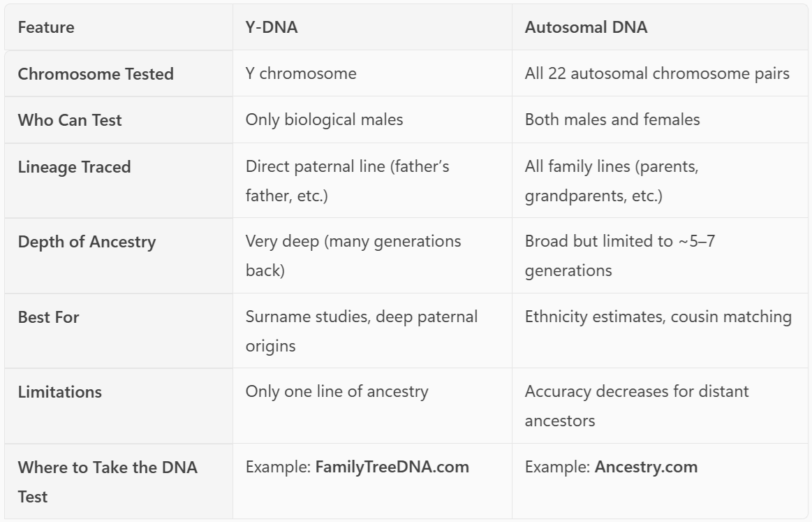
Task: Click All 22 autosomal chromosome pairs cell
Action: pos(657,73)
